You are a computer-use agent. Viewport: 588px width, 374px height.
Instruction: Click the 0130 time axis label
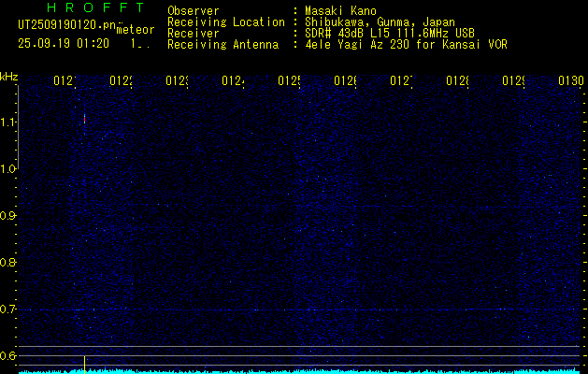pos(571,80)
